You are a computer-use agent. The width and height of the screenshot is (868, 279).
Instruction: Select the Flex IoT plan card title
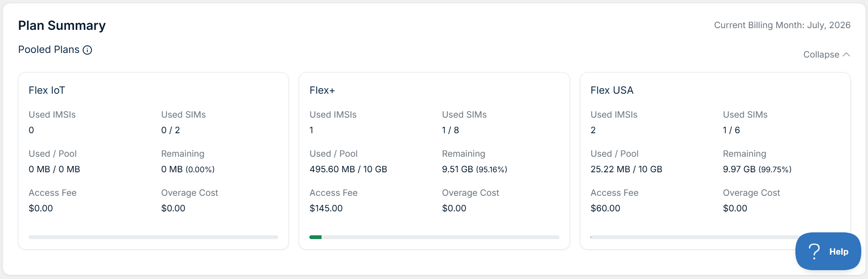coord(47,90)
